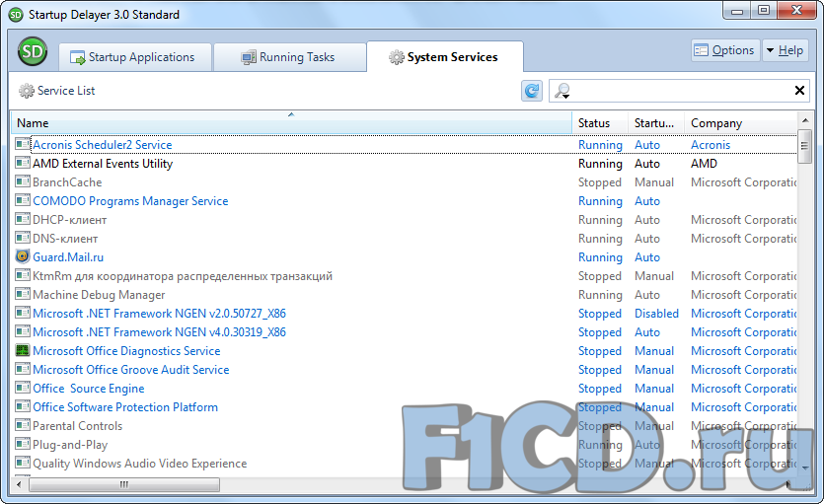This screenshot has width=824, height=504.
Task: Click the DHCP-клиент service icon
Action: pos(23,219)
